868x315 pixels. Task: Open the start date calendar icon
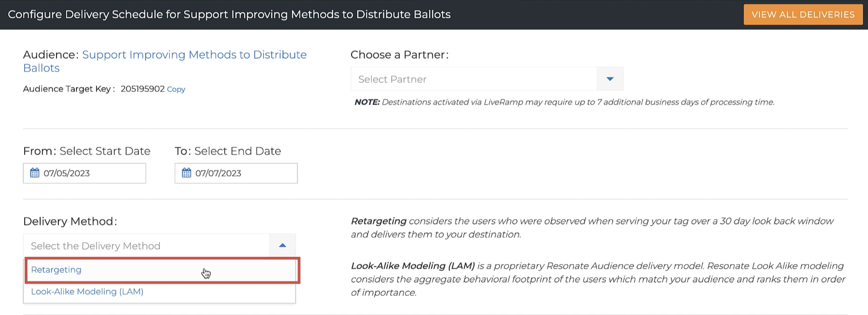tap(35, 173)
